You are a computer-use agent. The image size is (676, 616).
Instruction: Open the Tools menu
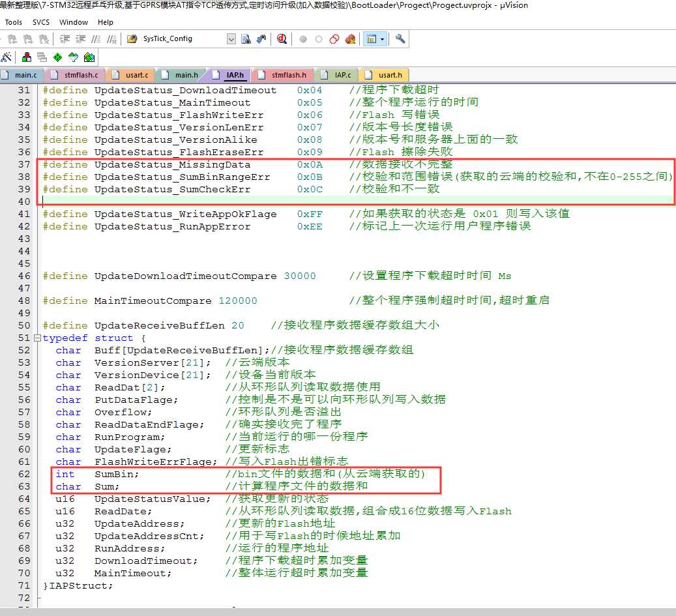(x=14, y=22)
